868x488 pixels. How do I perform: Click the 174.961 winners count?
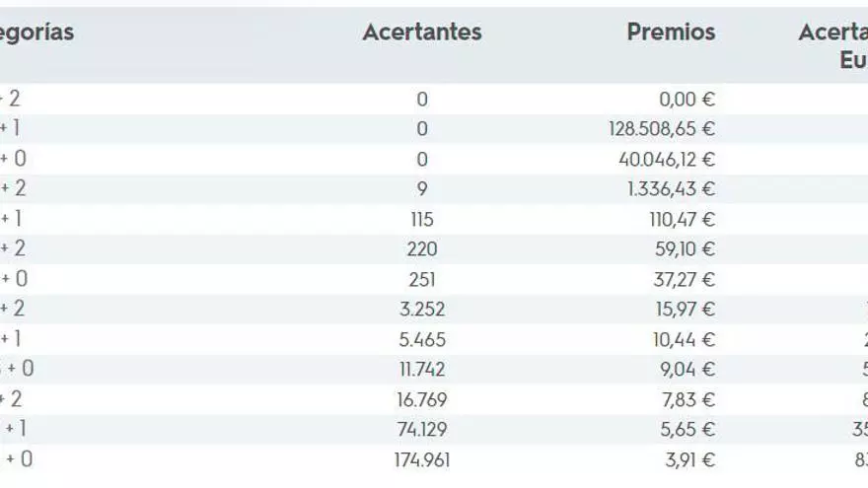pos(422,459)
